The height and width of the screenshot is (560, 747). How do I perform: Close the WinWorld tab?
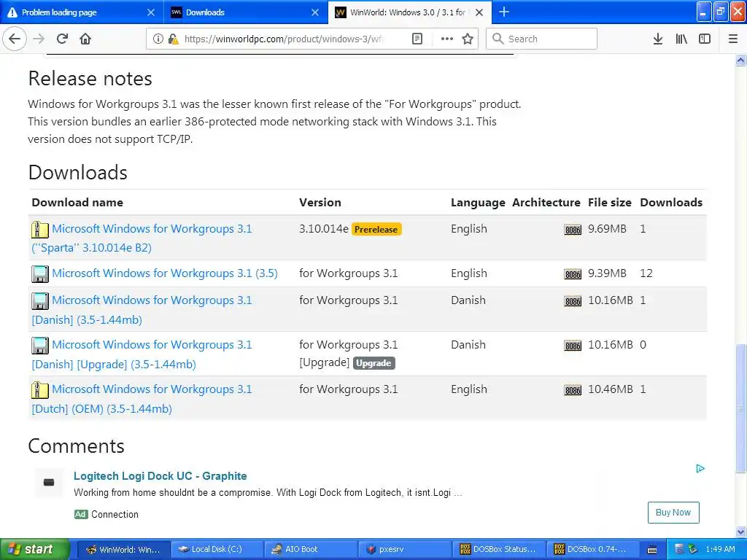(479, 12)
